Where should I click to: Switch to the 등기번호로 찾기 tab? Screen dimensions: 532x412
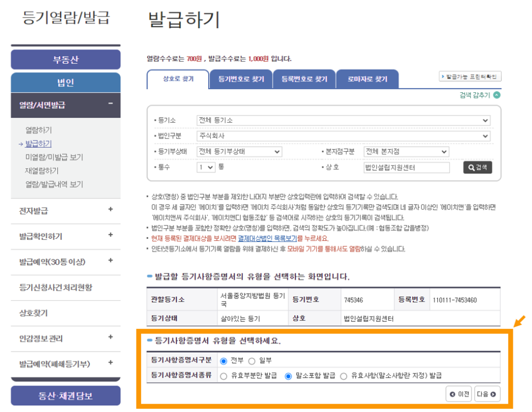241,79
